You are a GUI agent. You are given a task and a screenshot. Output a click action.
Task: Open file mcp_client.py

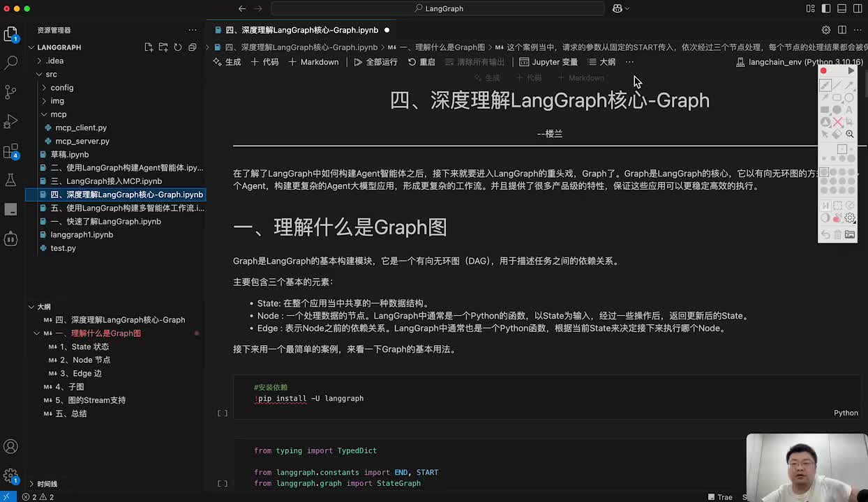tap(81, 128)
